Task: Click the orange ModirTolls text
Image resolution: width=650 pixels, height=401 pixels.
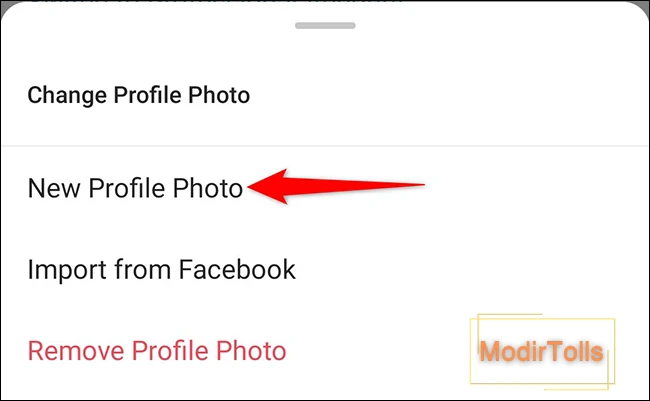Action: 541,352
